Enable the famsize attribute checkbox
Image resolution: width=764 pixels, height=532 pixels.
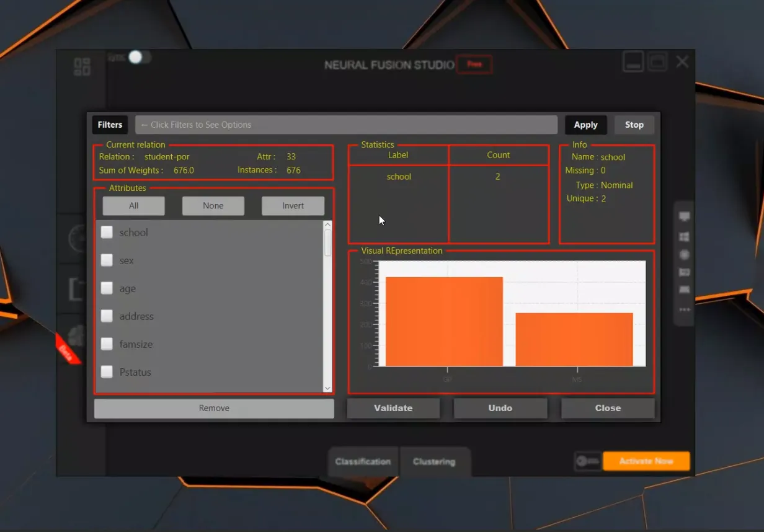[x=107, y=344]
